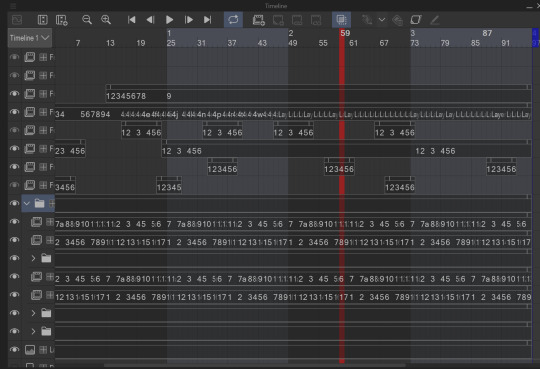Open the keyframe interpolation dropdown arrow
The height and width of the screenshot is (369, 540).
coord(382,20)
